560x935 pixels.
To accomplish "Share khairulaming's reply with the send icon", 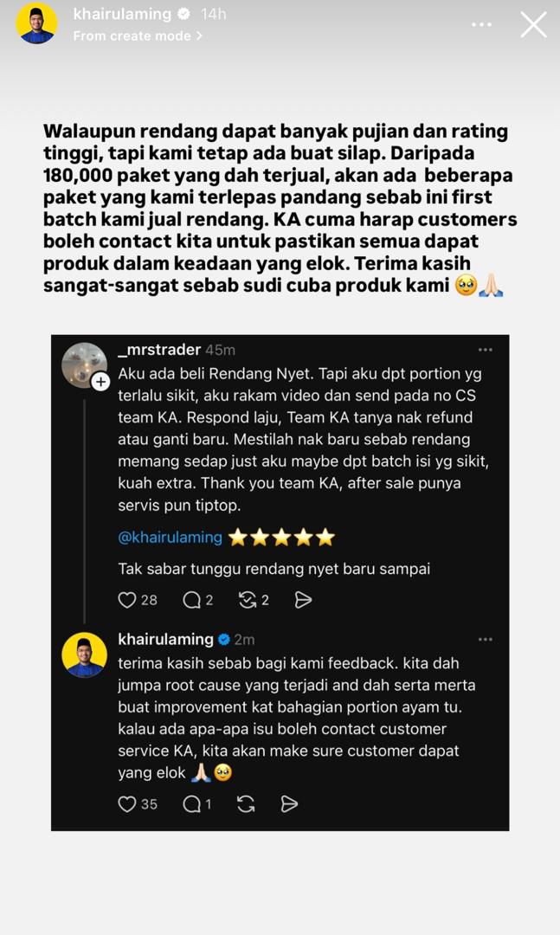I will 288,804.
